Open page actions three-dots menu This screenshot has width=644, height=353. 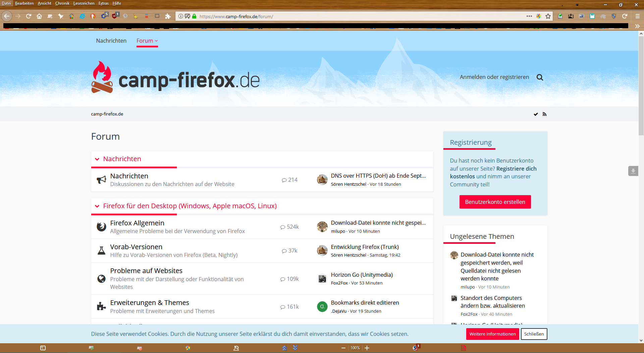click(x=529, y=16)
